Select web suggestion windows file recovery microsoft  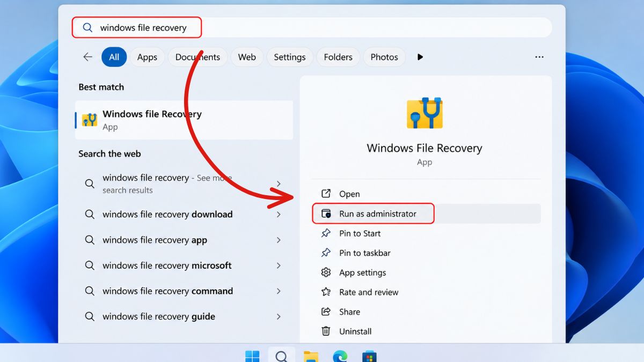pos(184,265)
